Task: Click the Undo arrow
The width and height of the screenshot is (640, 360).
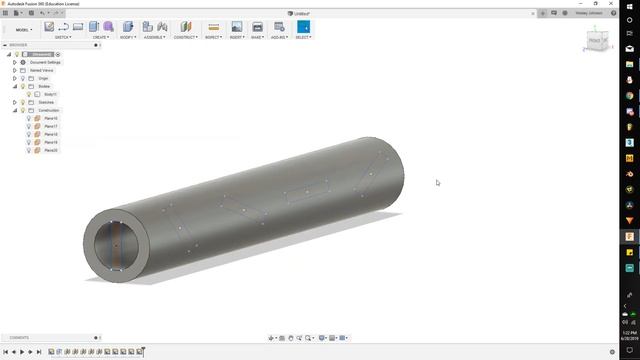Action: (42, 13)
